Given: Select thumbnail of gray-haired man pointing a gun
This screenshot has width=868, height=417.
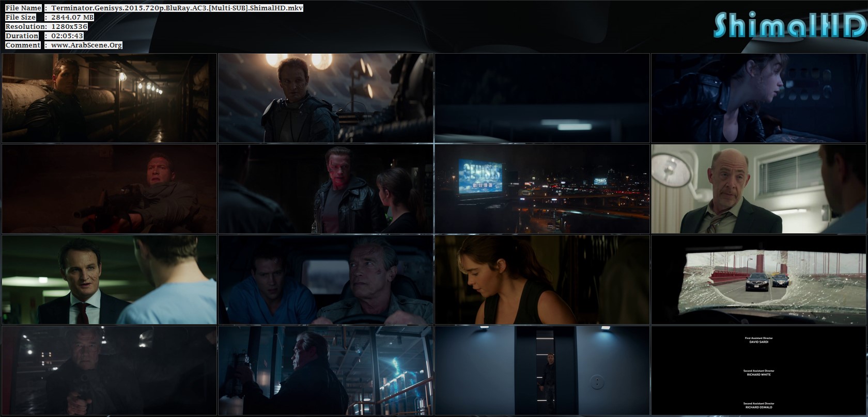Looking at the screenshot, I should coord(109,371).
